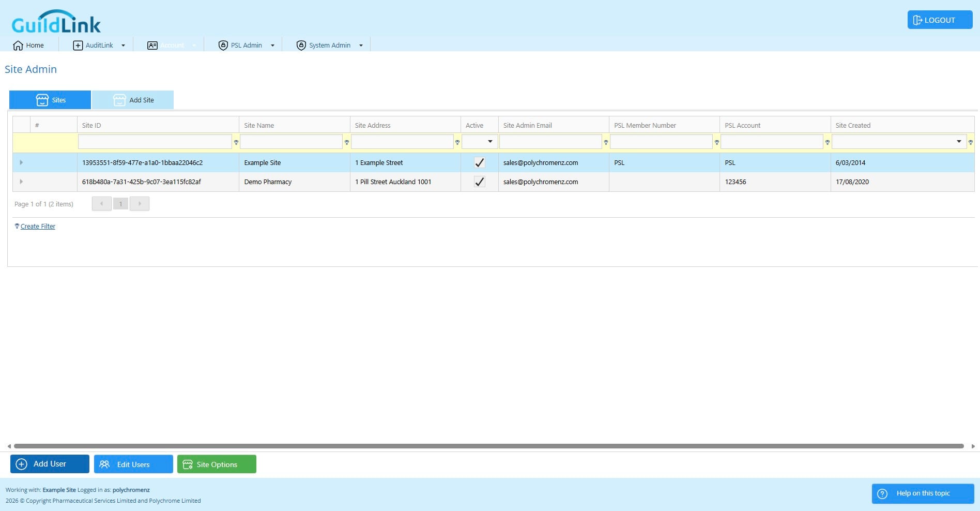
Task: Click the Site ID column filter icon
Action: 236,142
